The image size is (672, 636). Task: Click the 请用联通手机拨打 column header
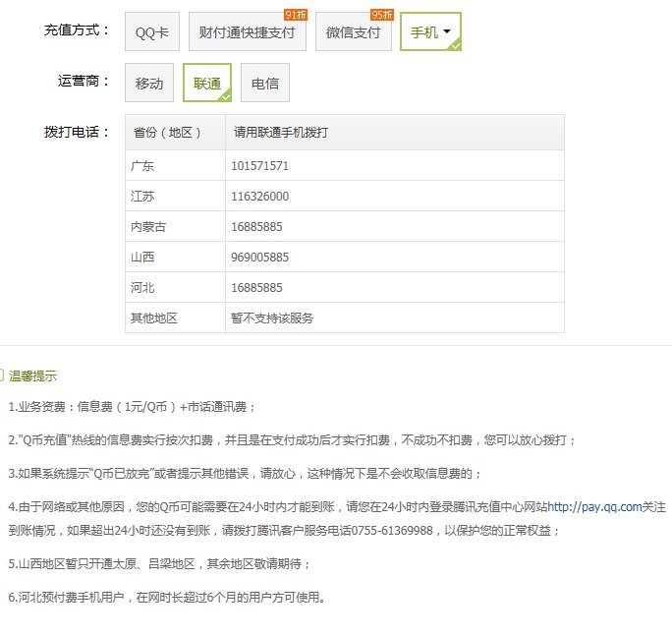point(395,133)
